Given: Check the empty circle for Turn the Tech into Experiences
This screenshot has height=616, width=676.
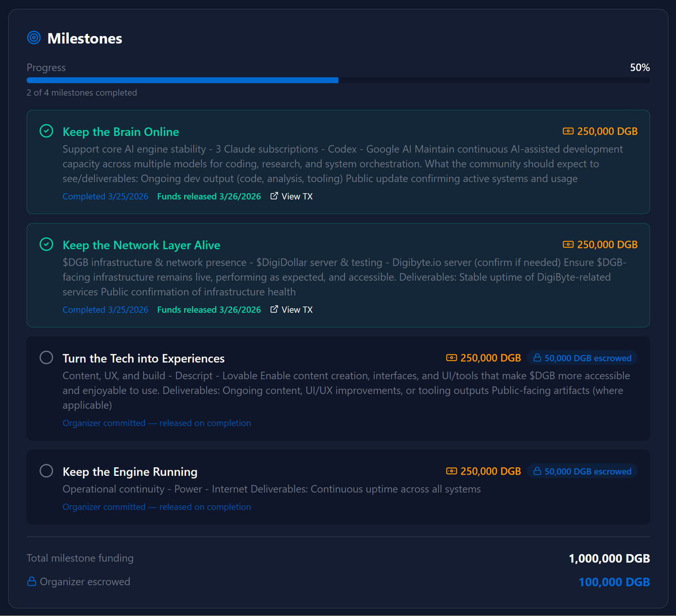Looking at the screenshot, I should click(x=46, y=357).
